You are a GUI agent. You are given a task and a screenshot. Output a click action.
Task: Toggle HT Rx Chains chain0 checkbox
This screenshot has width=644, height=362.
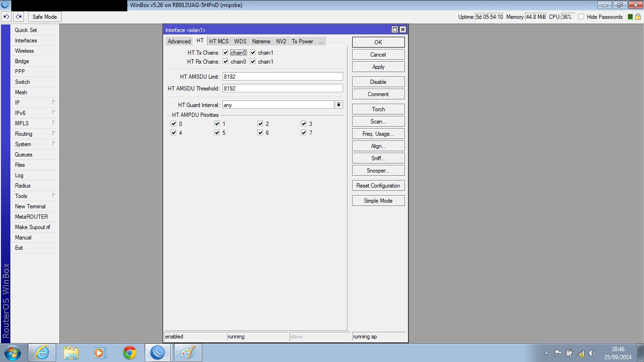point(225,62)
